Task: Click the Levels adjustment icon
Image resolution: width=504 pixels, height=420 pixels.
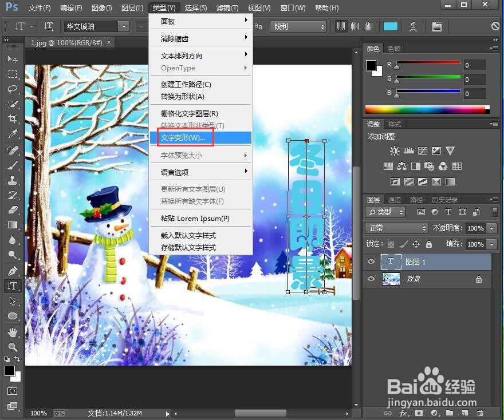Action: pos(408,150)
